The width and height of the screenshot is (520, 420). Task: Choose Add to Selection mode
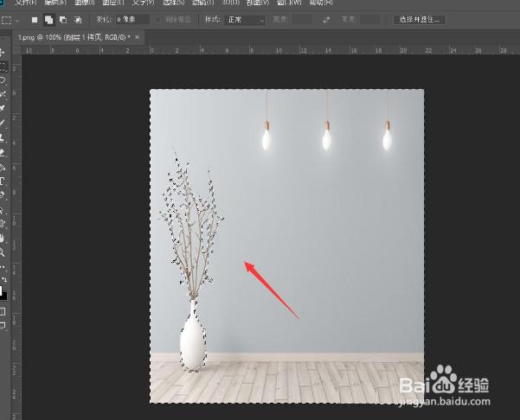coord(49,20)
